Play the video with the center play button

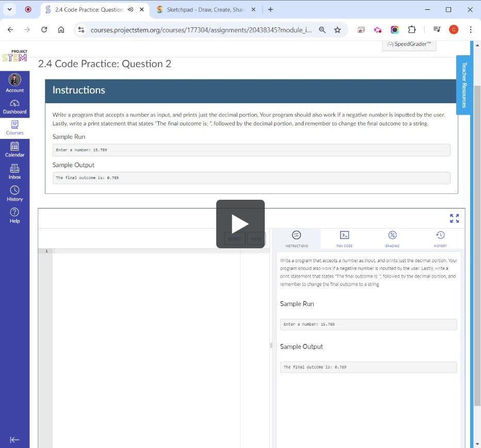click(240, 223)
